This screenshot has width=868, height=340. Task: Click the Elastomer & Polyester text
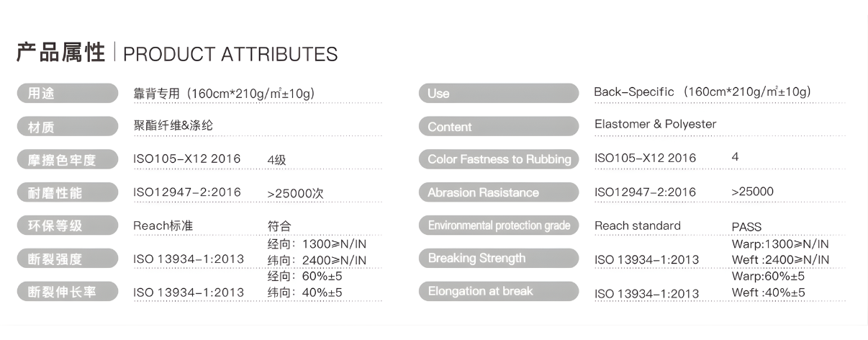[655, 124]
